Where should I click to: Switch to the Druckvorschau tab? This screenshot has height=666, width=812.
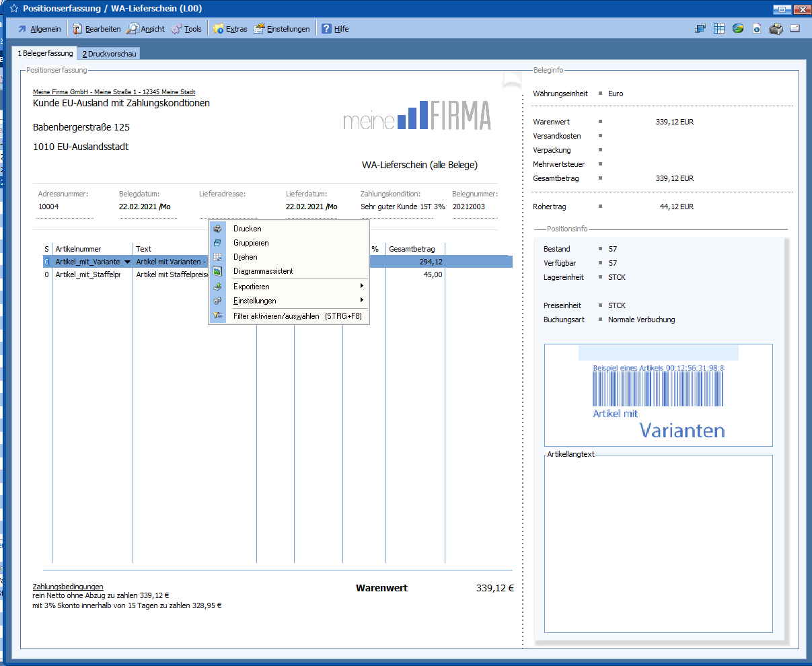(x=109, y=54)
